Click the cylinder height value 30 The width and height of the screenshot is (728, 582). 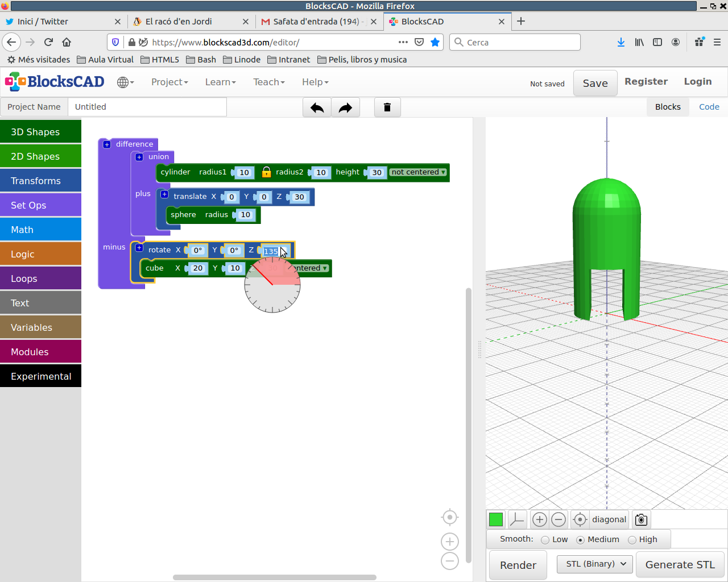[x=377, y=173]
